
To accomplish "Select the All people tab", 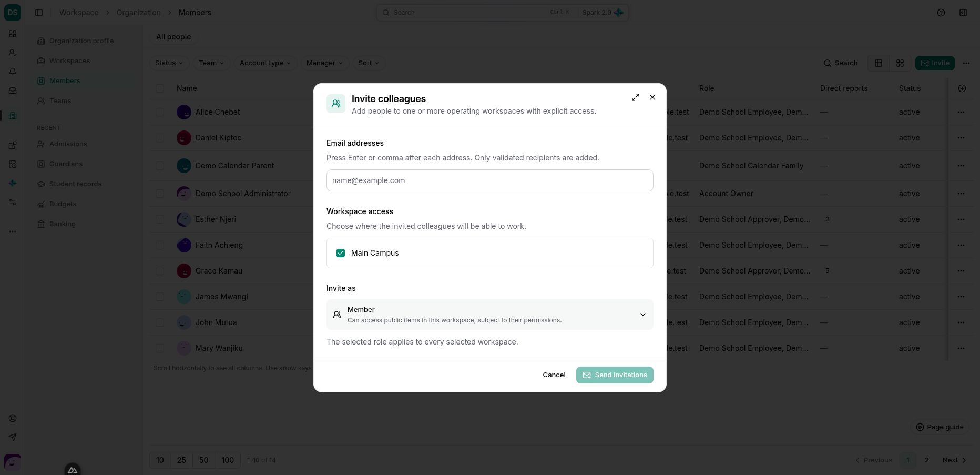I will point(173,37).
